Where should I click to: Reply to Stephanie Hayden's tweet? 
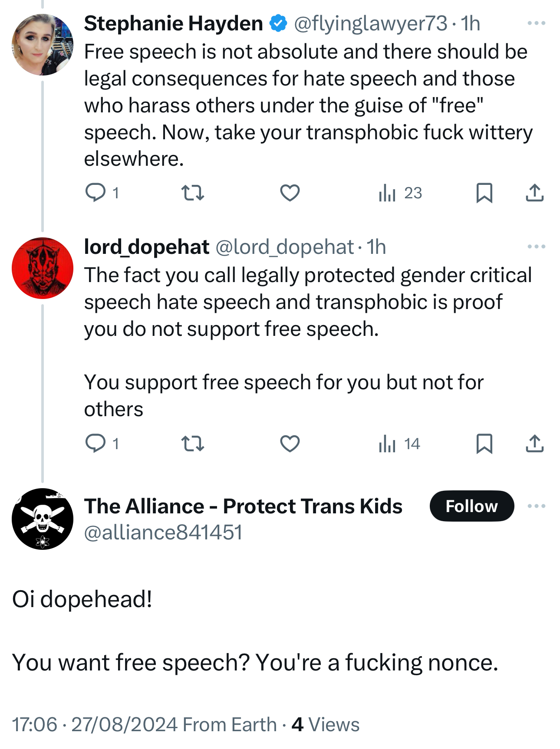coord(96,193)
